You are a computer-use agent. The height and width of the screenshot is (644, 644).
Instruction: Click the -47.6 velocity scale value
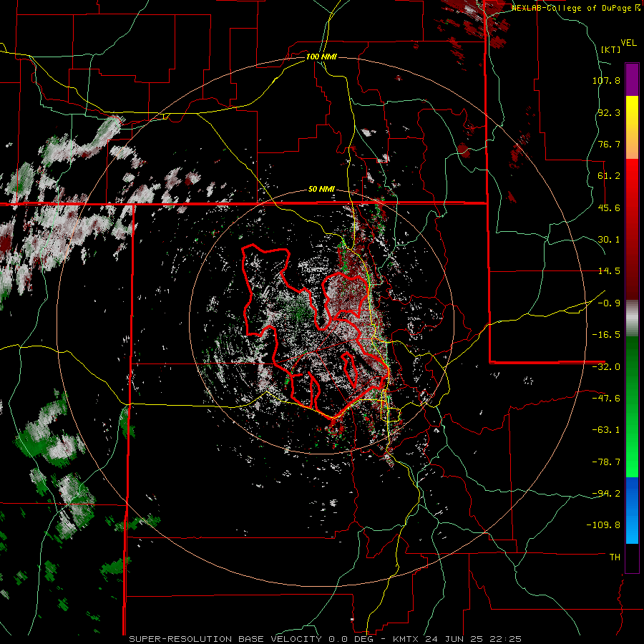point(606,399)
